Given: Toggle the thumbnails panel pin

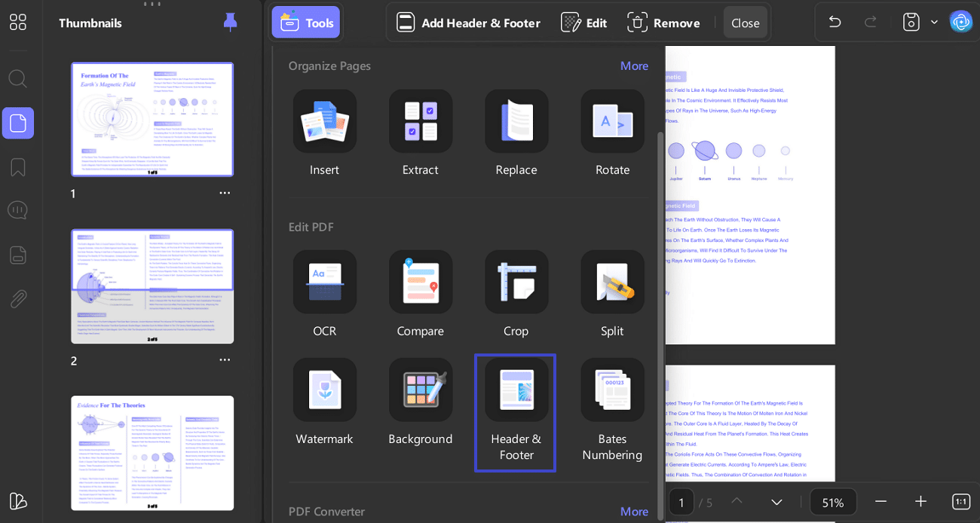Looking at the screenshot, I should 231,23.
